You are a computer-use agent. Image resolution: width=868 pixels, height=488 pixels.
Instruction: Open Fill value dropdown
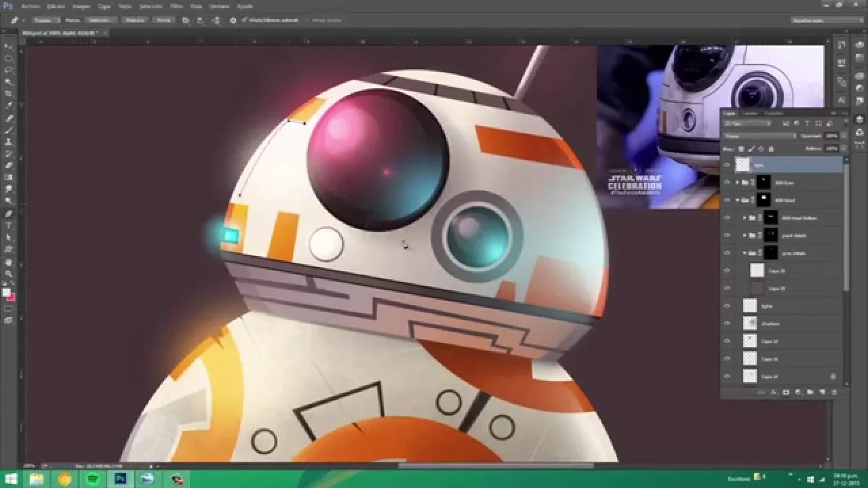844,148
